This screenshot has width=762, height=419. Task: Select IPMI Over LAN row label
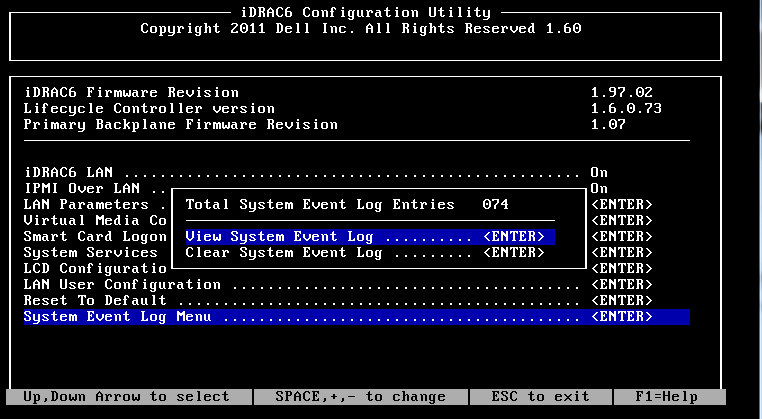[82, 189]
